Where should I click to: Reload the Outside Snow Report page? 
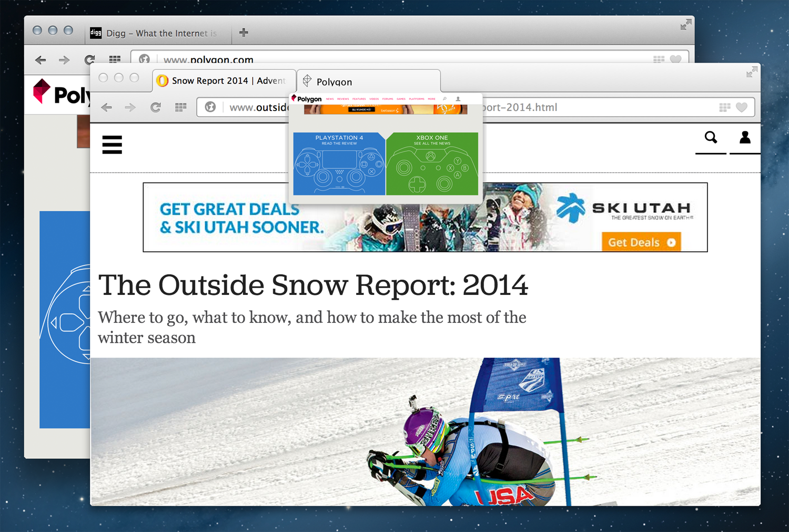point(155,107)
